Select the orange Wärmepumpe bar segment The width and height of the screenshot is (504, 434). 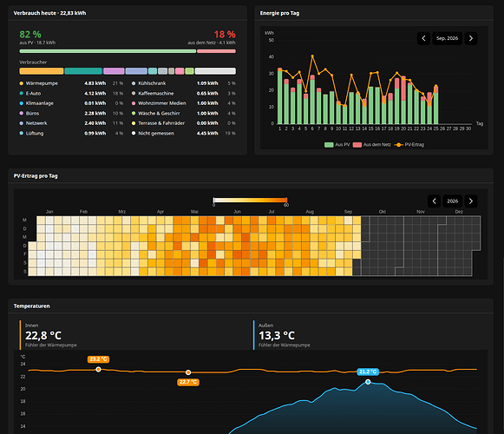click(42, 71)
